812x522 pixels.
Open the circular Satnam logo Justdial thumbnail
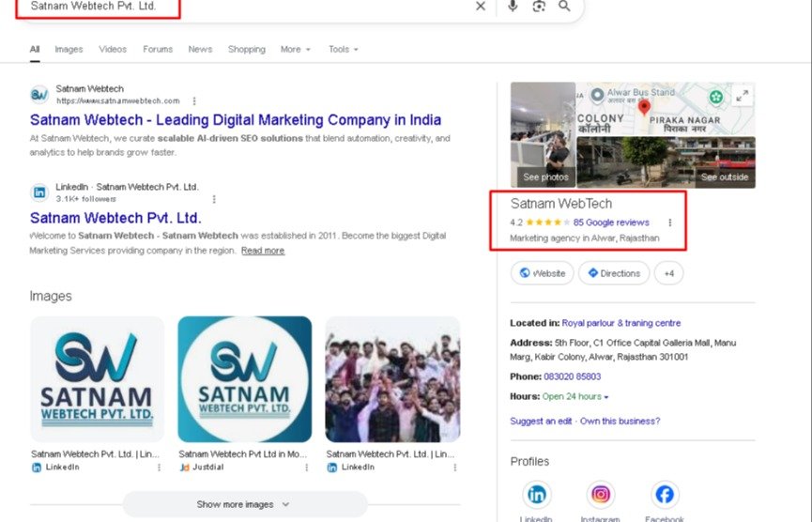coord(244,379)
